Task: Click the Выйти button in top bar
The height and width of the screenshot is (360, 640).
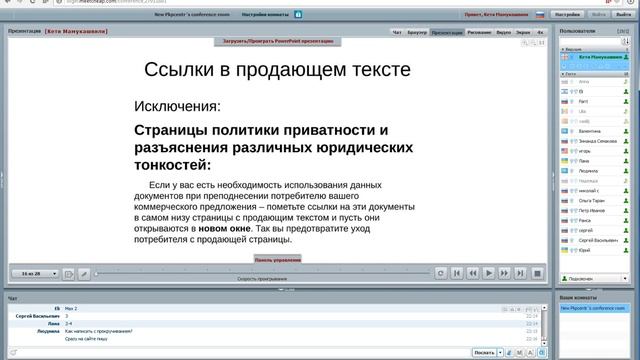Action: 623,14
